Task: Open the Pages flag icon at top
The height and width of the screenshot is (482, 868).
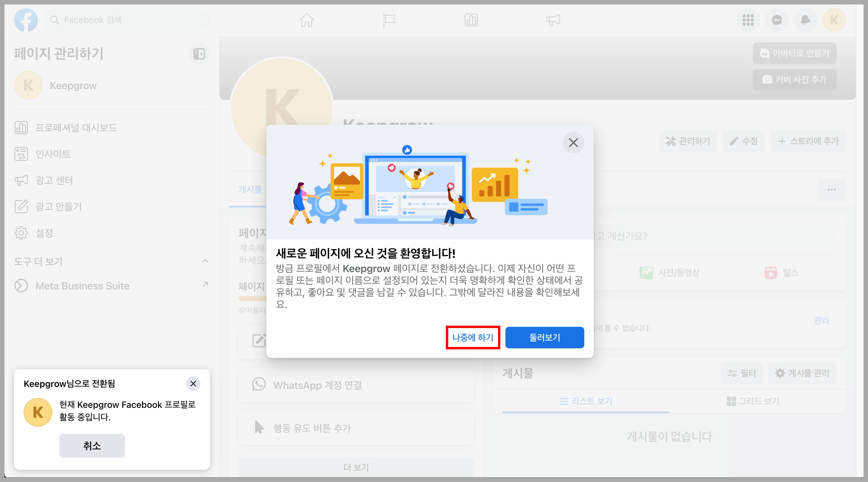Action: pos(389,20)
